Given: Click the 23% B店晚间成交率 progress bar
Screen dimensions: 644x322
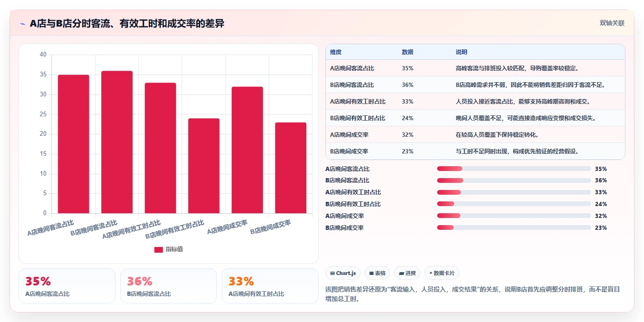Looking at the screenshot, I should click(514, 228).
